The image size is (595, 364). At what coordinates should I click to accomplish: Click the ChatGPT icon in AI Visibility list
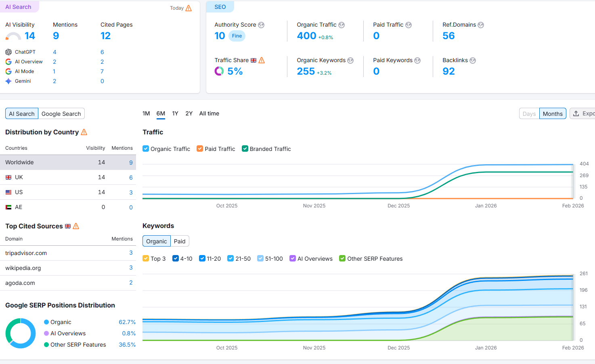pyautogui.click(x=8, y=52)
